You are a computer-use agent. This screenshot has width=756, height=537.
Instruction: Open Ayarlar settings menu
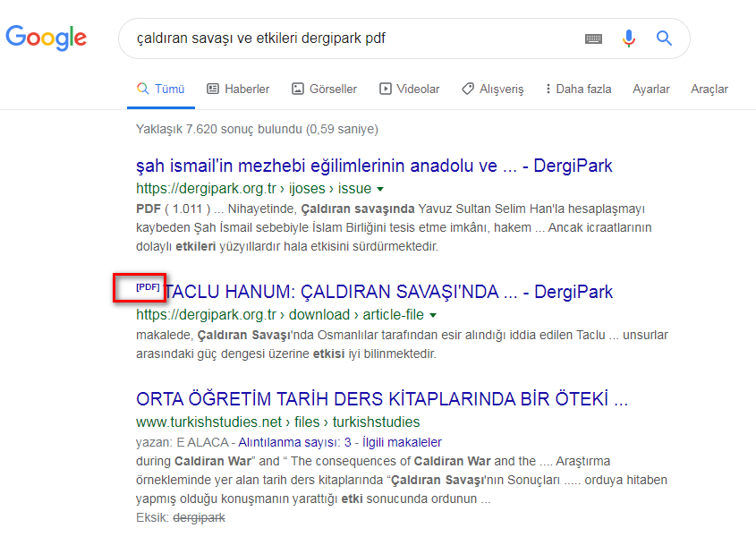click(651, 89)
